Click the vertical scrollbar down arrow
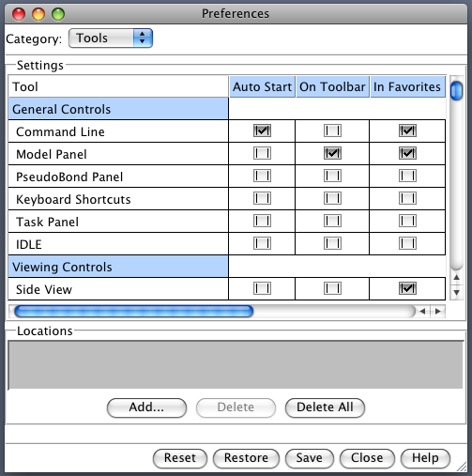Screen dimensions: 472x476 (x=456, y=293)
